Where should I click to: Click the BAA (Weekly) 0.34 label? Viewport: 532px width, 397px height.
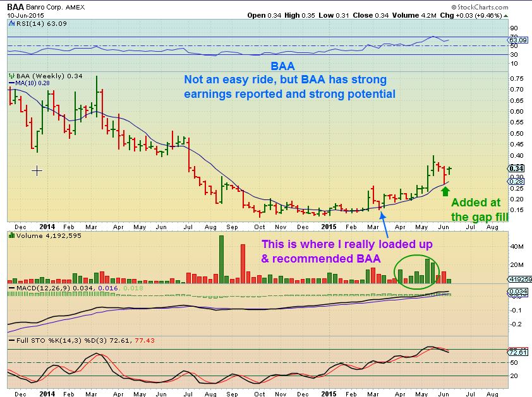tap(49, 76)
